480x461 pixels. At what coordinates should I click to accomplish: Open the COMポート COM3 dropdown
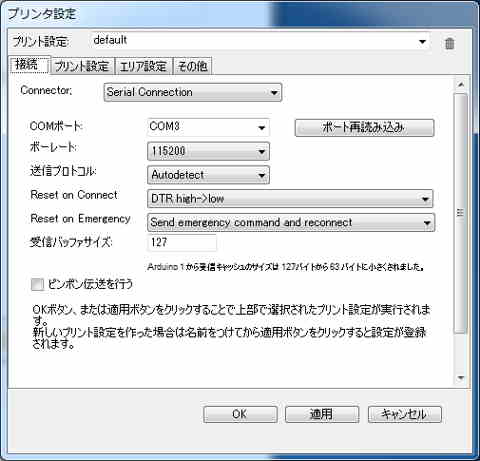[x=208, y=127]
